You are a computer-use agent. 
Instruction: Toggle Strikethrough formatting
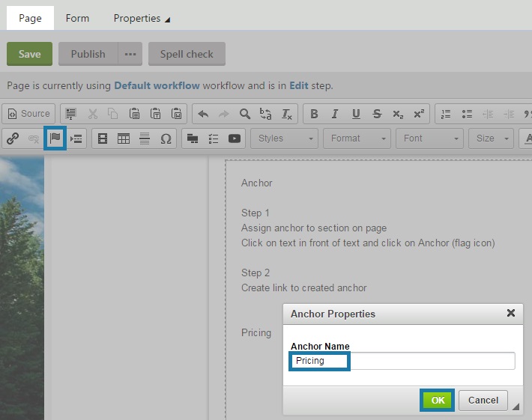click(x=377, y=114)
